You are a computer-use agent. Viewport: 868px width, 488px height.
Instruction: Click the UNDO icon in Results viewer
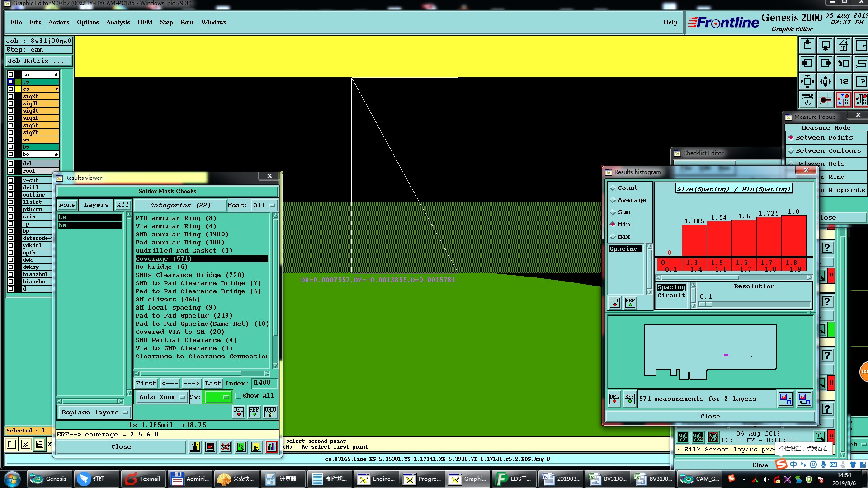[x=270, y=412]
